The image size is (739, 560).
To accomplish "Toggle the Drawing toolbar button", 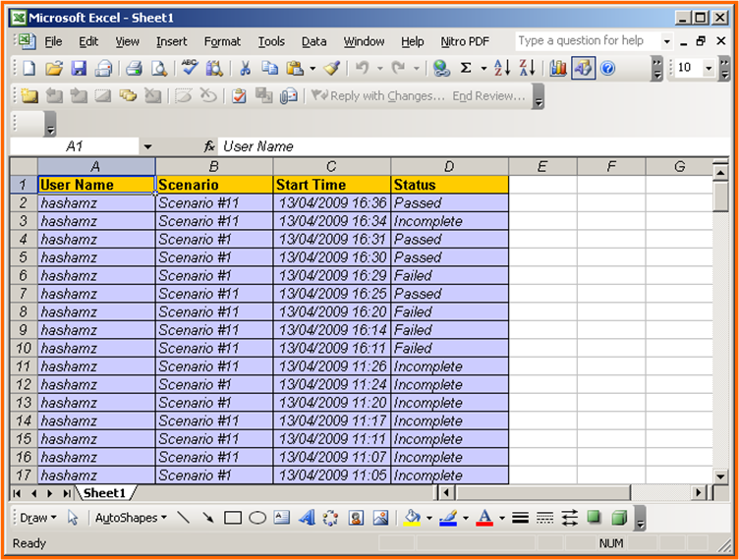I will [x=583, y=68].
